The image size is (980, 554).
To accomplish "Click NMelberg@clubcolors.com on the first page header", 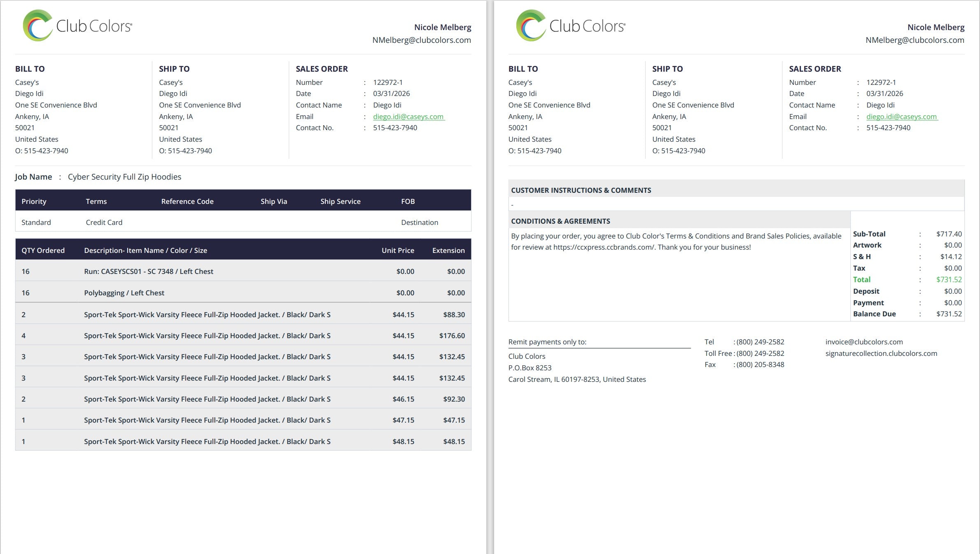I will click(422, 40).
